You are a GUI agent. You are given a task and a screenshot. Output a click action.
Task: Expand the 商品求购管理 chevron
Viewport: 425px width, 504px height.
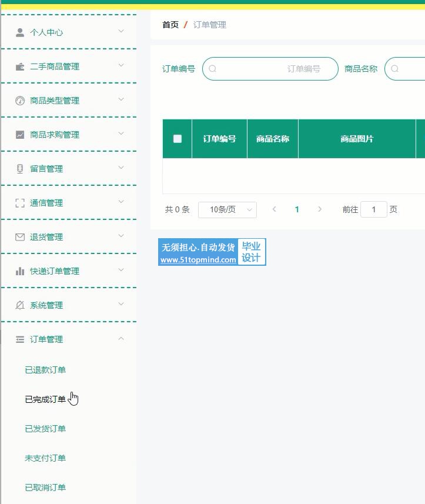point(121,133)
